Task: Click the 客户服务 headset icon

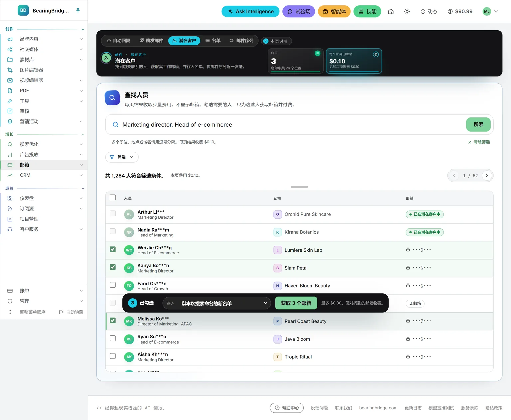Action: [x=10, y=229]
